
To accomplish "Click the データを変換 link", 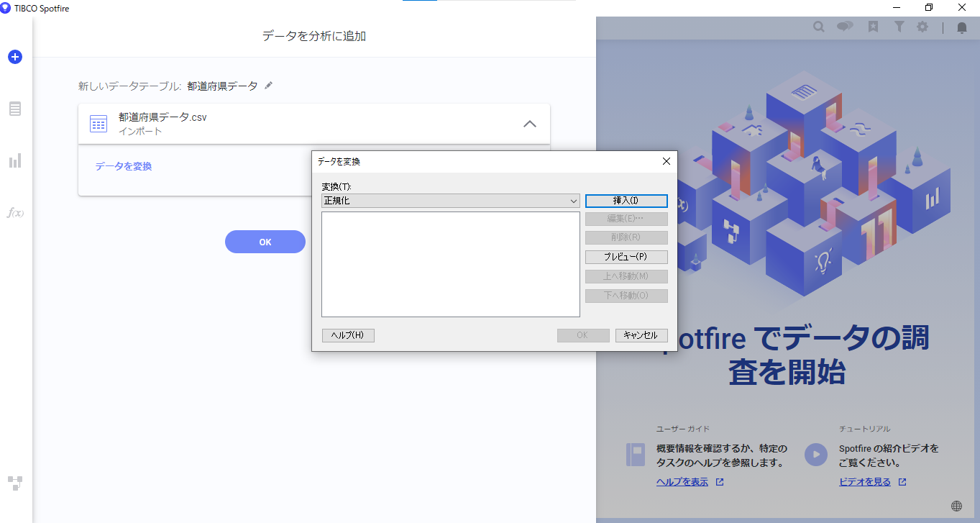I will tap(124, 166).
